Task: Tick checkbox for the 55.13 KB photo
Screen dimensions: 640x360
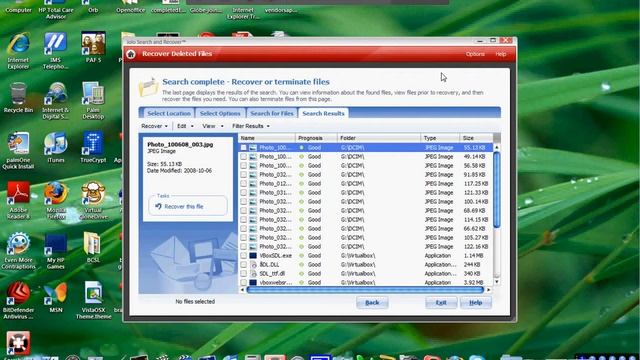Action: pos(244,148)
